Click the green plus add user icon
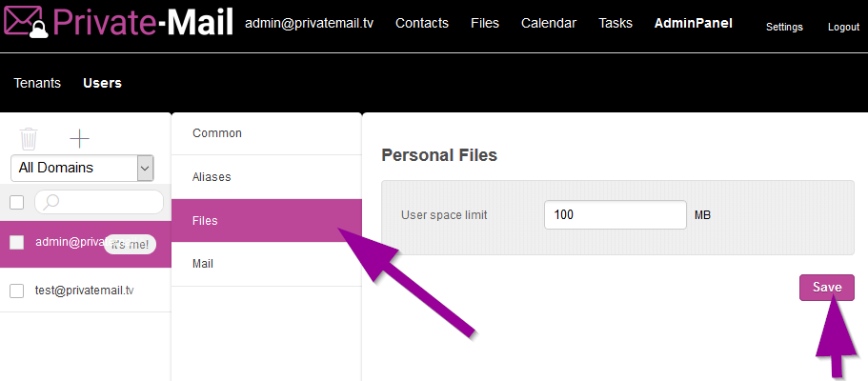Viewport: 868px width, 381px height. pos(79,139)
